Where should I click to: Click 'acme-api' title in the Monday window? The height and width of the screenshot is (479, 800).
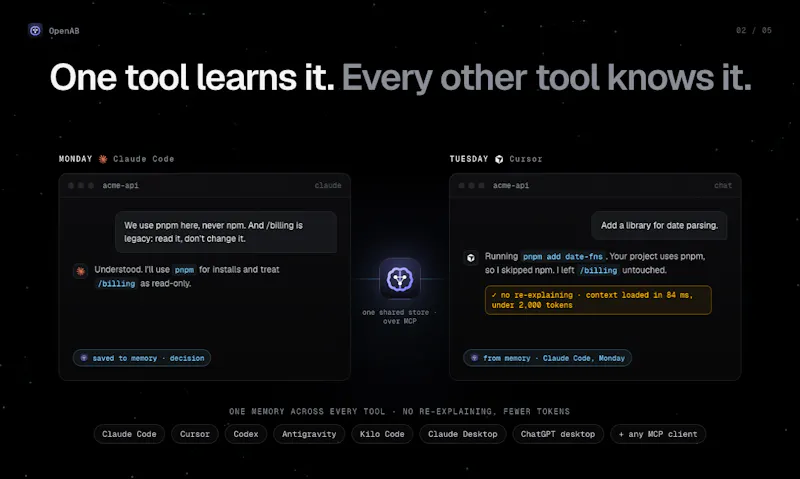(x=120, y=186)
